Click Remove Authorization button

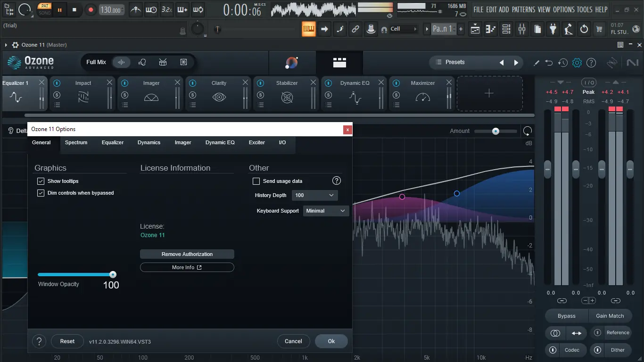[x=187, y=254]
